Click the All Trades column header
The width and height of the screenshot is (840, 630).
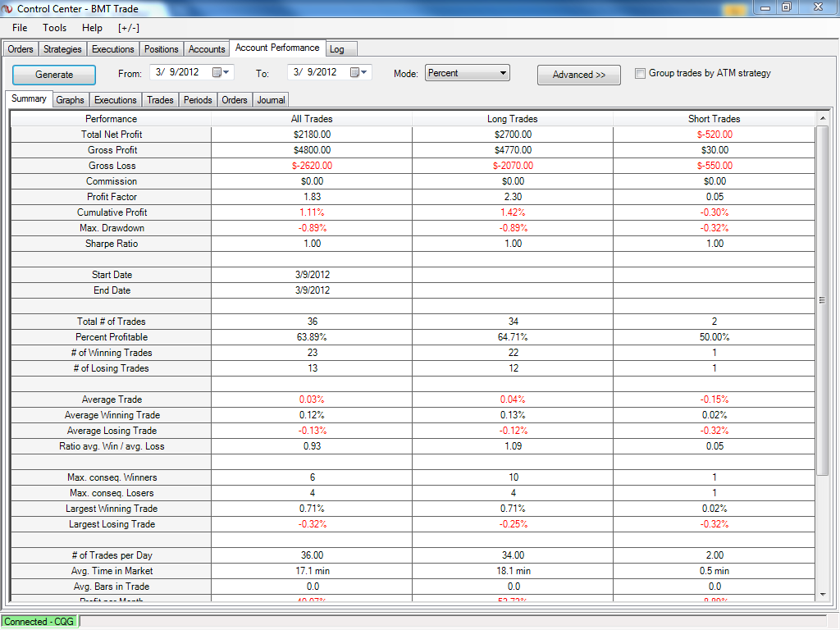click(312, 119)
